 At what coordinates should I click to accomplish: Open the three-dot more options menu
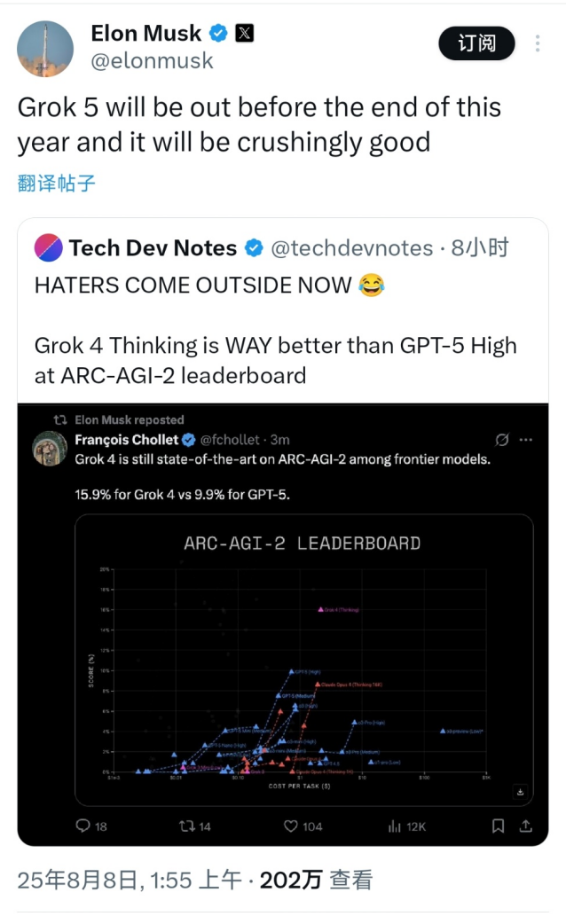(x=538, y=43)
